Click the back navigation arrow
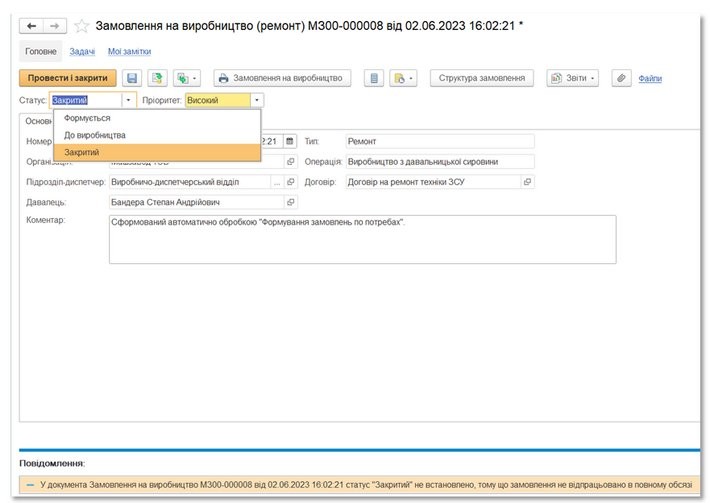Image resolution: width=710 pixels, height=503 pixels. 32,25
